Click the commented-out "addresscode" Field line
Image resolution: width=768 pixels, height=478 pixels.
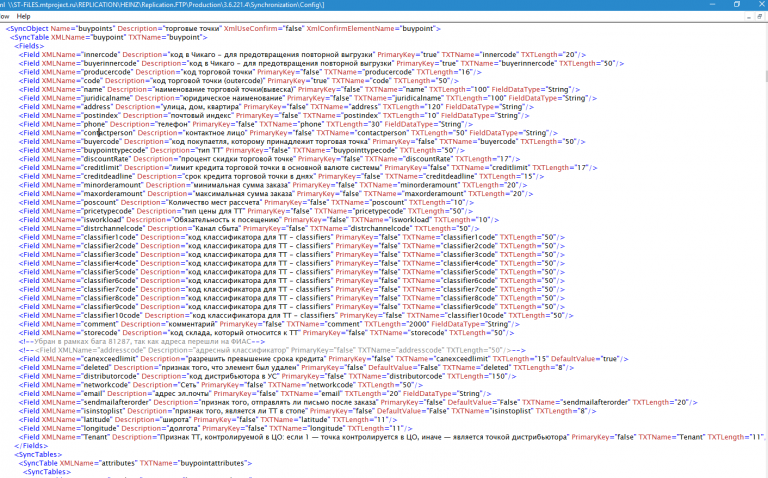pyautogui.click(x=272, y=350)
